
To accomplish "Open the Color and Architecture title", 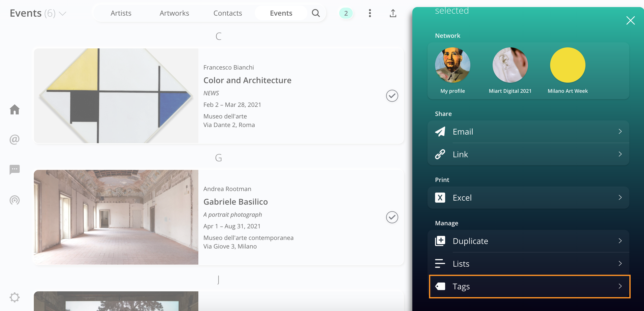I will [247, 80].
